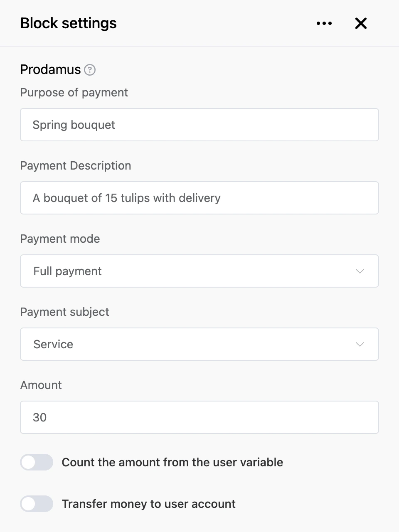Click the Payment subject chevron arrow

pos(360,344)
